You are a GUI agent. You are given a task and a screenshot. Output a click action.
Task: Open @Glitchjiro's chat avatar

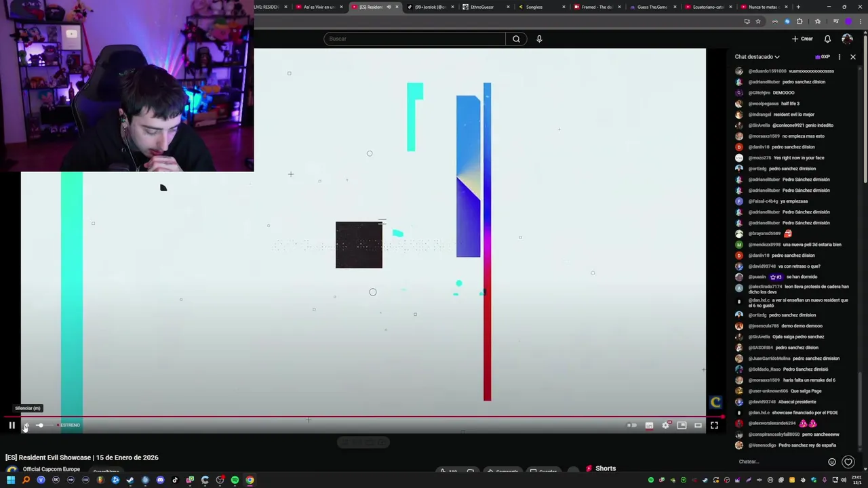(739, 93)
